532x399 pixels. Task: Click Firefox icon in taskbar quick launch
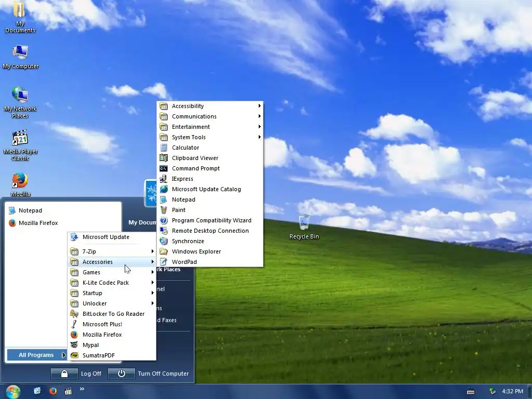[x=53, y=391]
